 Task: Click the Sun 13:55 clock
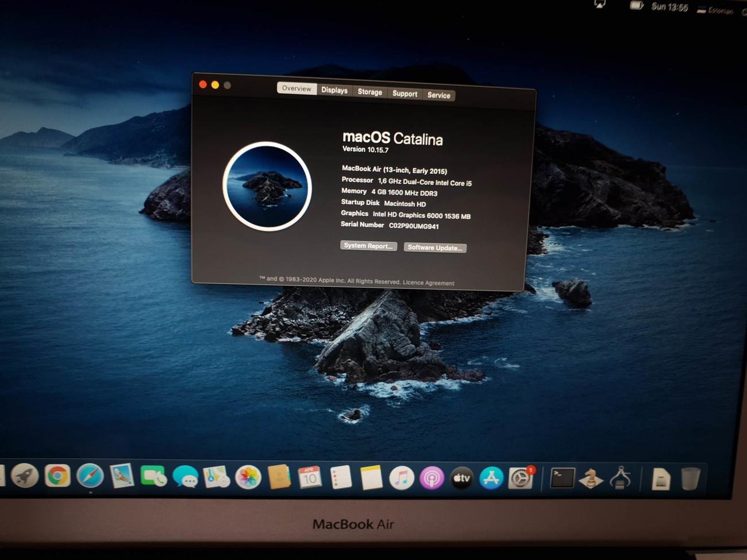(x=669, y=7)
